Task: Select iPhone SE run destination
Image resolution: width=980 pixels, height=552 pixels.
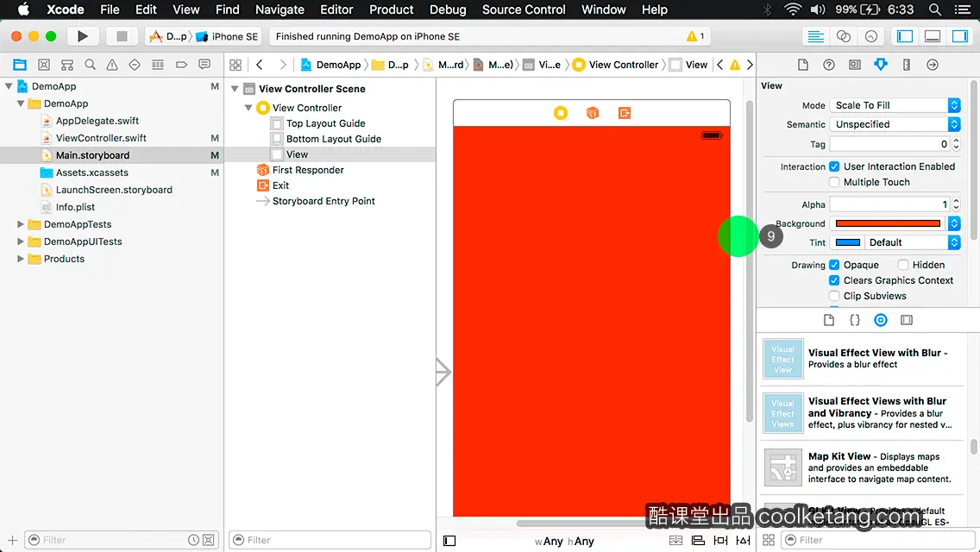Action: [x=227, y=36]
